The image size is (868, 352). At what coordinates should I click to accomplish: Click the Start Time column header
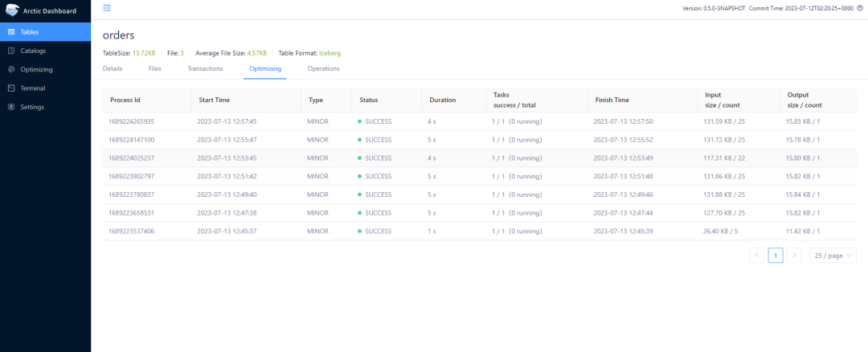214,100
